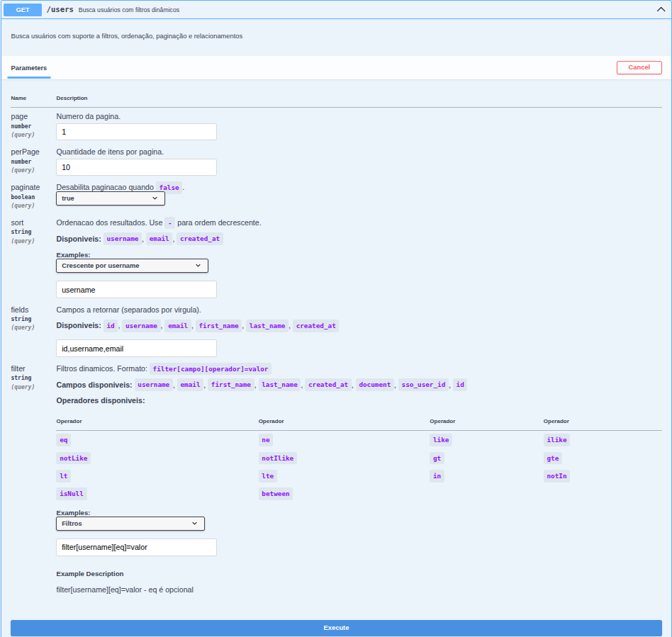672x637 pixels.
Task: Click the filter input 'filter[username][eq]=valor'
Action: tap(136, 547)
